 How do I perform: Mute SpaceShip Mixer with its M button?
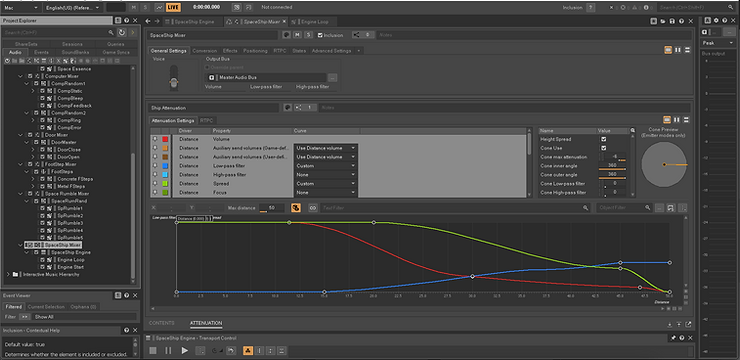click(x=297, y=34)
